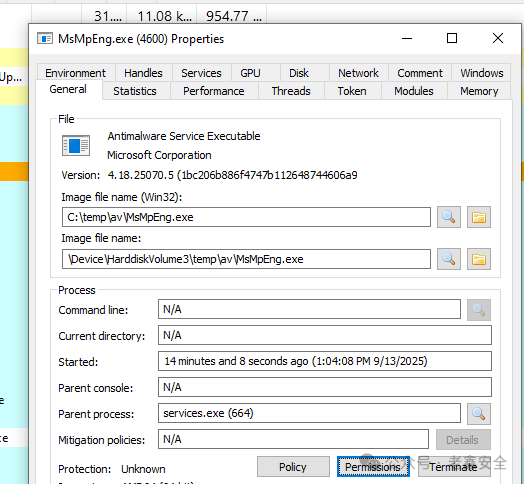Inspect parent process services.exe with magnifier icon
The height and width of the screenshot is (484, 524).
click(x=479, y=414)
